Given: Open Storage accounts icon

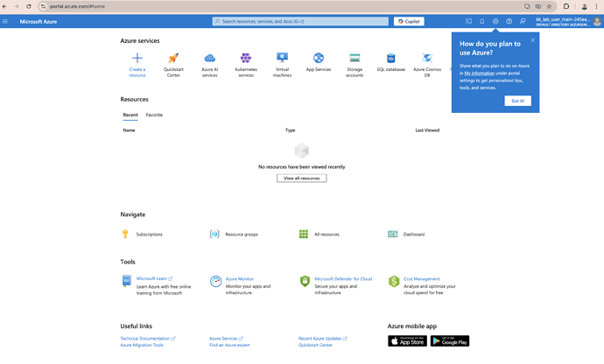Looking at the screenshot, I should [x=355, y=58].
